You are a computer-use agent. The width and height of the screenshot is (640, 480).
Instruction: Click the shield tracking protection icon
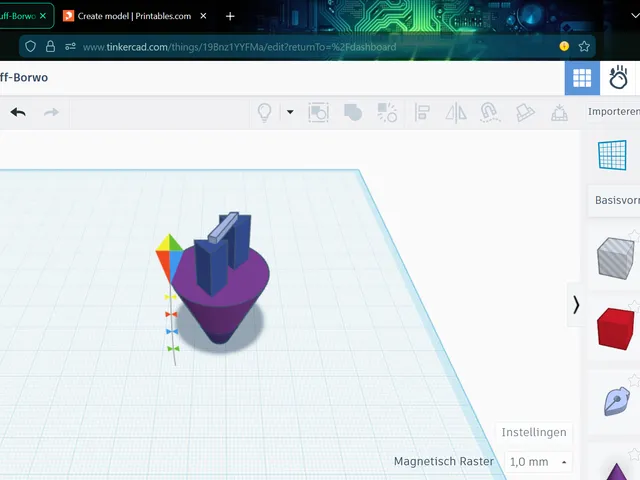pyautogui.click(x=30, y=47)
